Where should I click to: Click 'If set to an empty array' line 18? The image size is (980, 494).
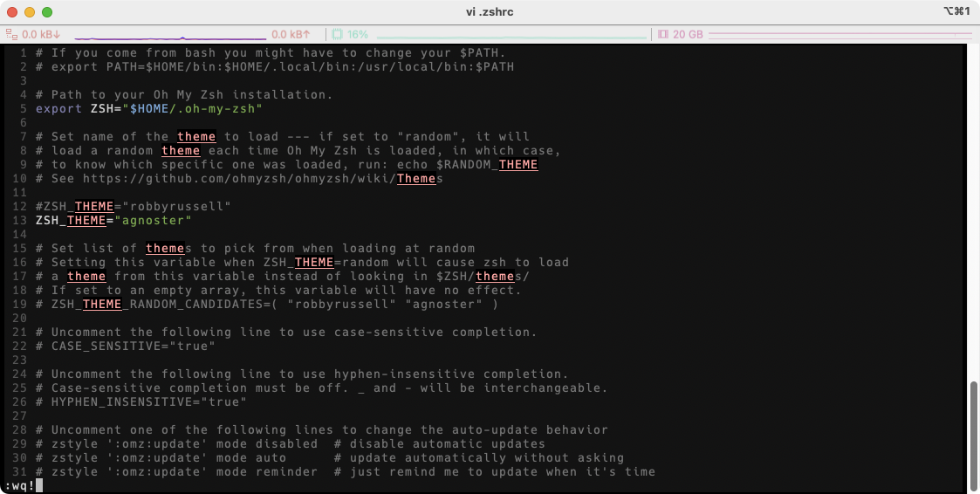pos(278,291)
